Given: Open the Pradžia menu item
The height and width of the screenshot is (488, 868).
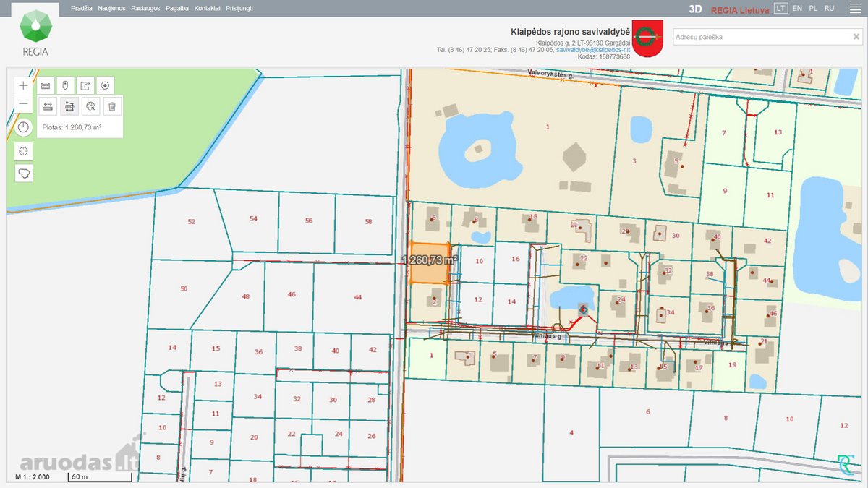Looking at the screenshot, I should (x=82, y=9).
